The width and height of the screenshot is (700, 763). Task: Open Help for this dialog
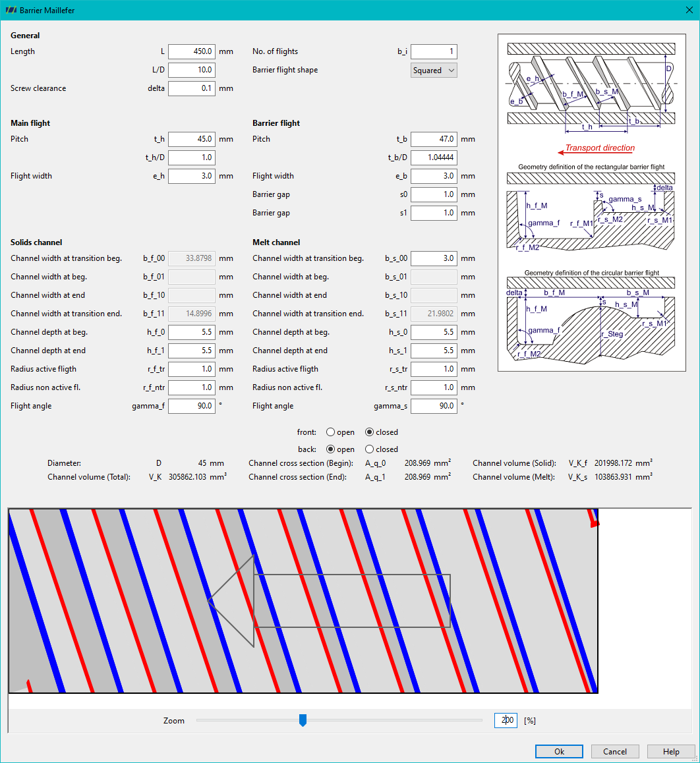(671, 751)
